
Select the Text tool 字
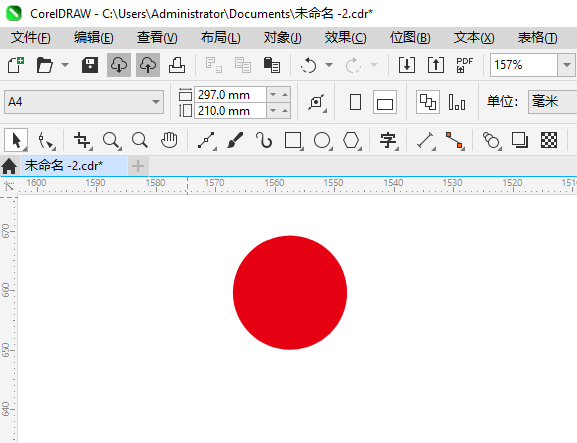click(x=389, y=140)
